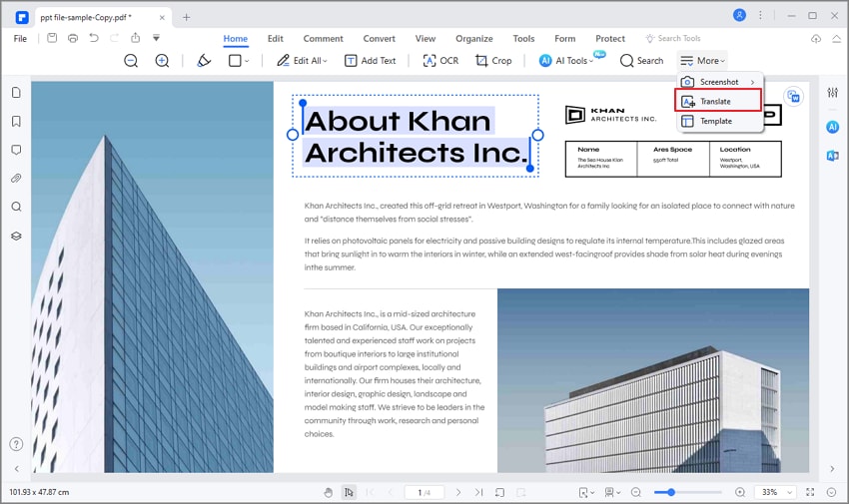This screenshot has height=504, width=849.
Task: Open the 33% zoom level dropdown
Action: [x=776, y=492]
